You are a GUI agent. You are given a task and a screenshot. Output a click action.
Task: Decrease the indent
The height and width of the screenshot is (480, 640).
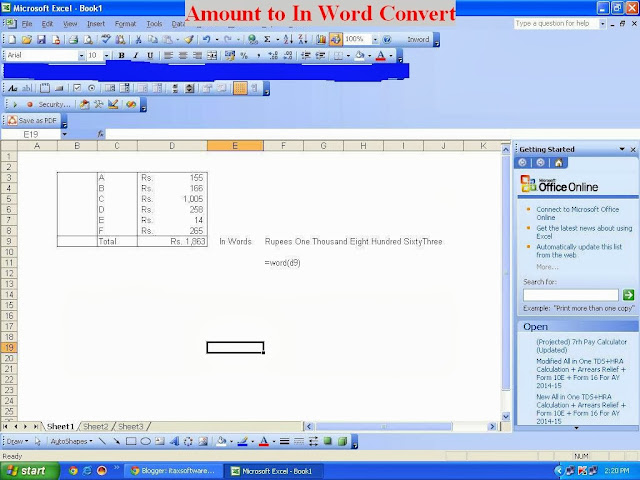[306, 56]
